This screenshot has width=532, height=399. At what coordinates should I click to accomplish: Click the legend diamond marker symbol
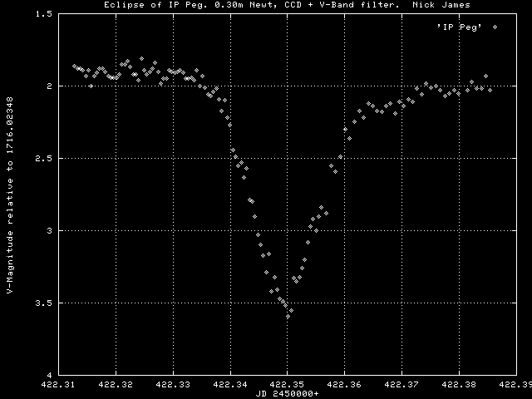495,27
